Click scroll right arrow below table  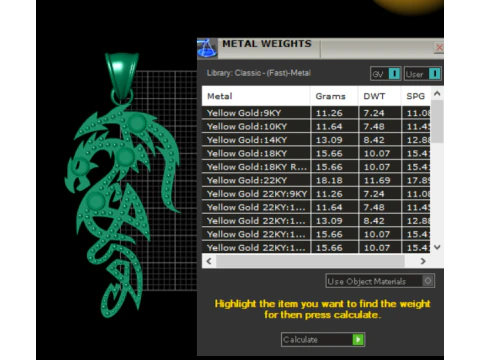[423, 261]
